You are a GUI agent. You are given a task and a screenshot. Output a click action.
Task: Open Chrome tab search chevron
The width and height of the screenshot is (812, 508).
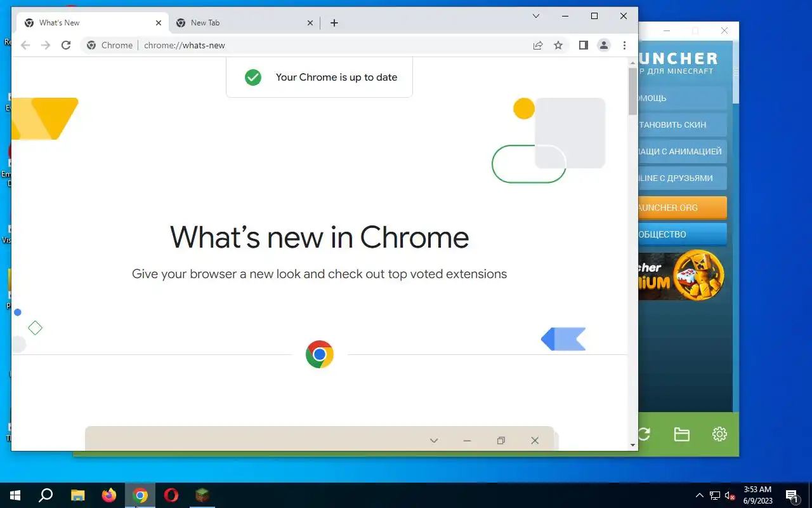pos(536,16)
